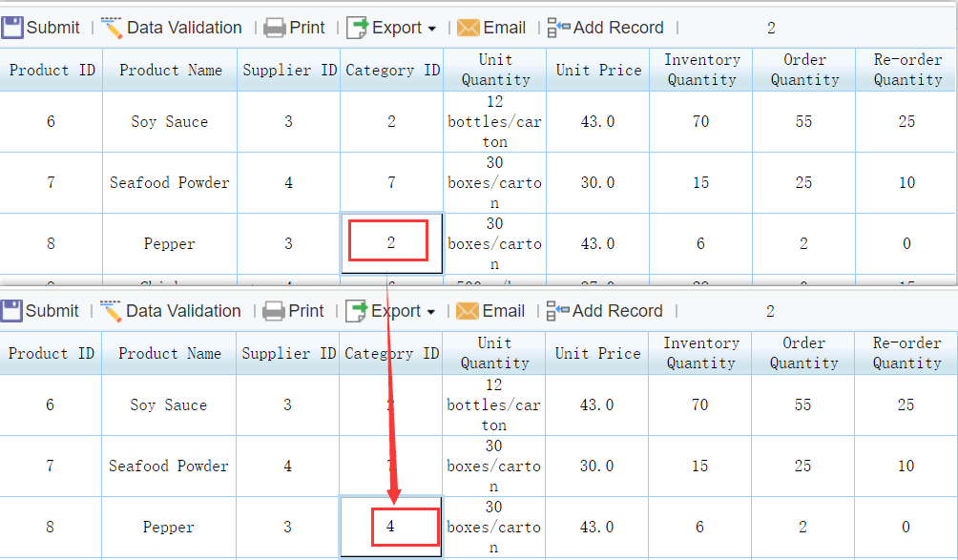
Task: Click the Data Validation toolbar label
Action: (183, 311)
